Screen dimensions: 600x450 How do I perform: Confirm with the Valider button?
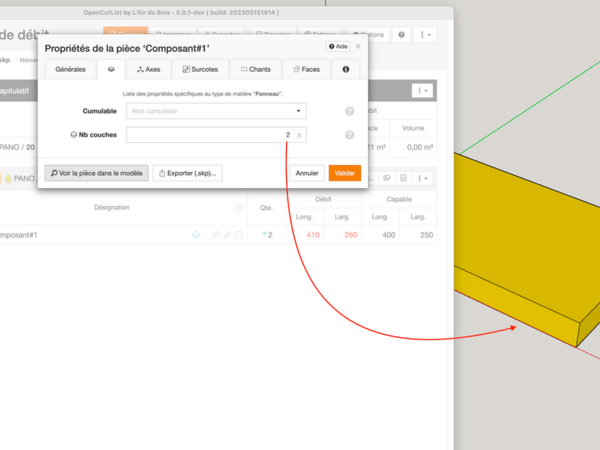(x=345, y=173)
